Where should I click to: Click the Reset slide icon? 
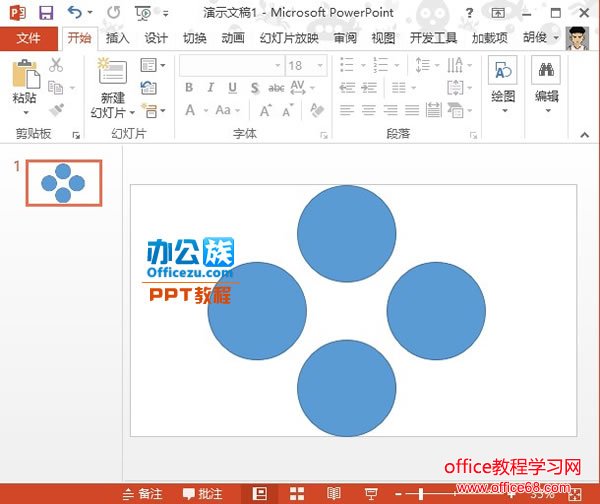click(x=149, y=88)
